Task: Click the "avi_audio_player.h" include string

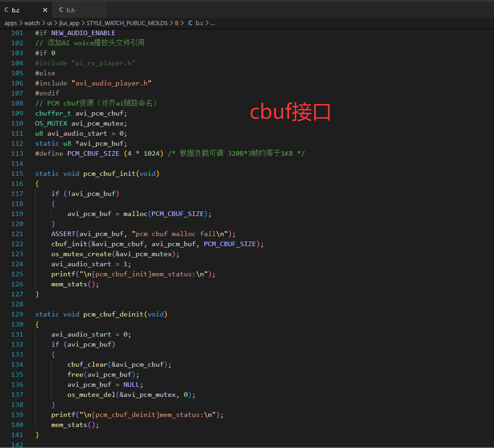Action: [x=111, y=84]
